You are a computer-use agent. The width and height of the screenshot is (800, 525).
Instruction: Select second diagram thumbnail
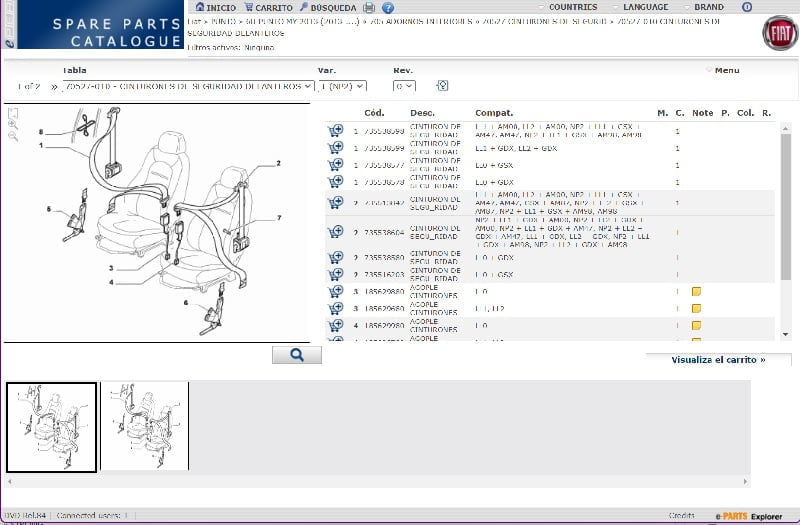(x=145, y=426)
